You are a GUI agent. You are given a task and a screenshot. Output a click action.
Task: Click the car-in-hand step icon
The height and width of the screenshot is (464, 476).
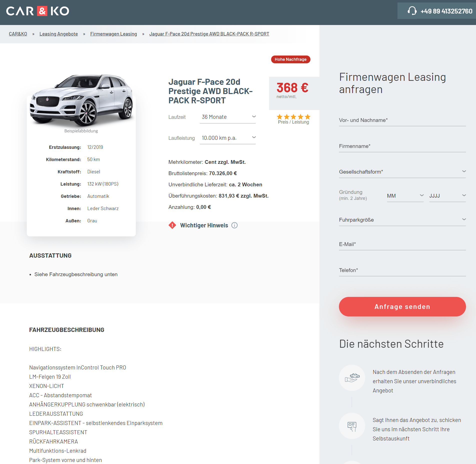click(x=352, y=378)
